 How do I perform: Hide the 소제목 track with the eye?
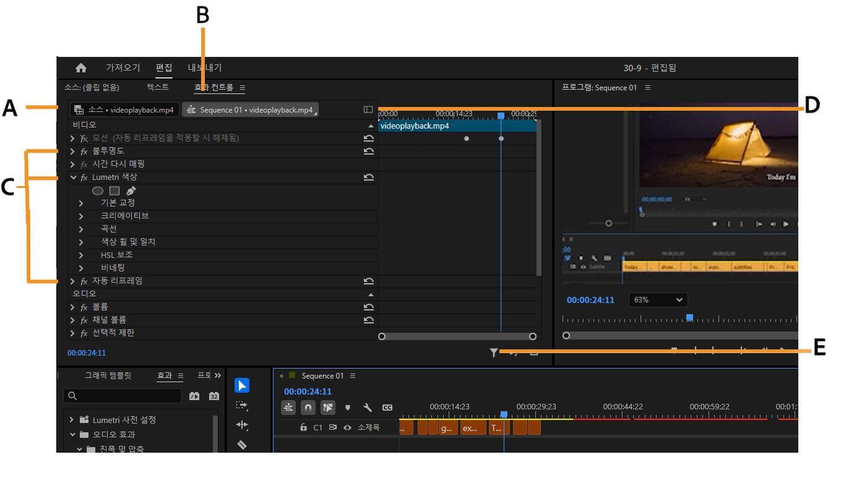point(348,427)
